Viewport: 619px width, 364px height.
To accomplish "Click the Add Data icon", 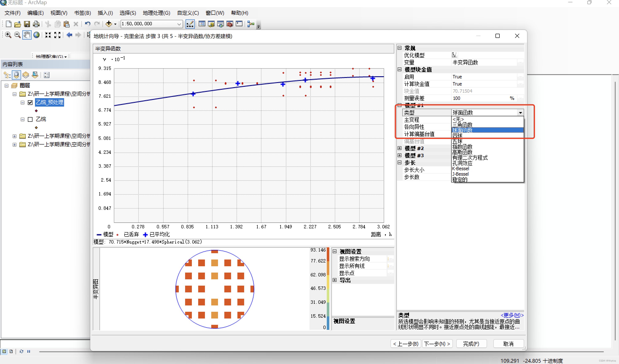I will (x=109, y=24).
